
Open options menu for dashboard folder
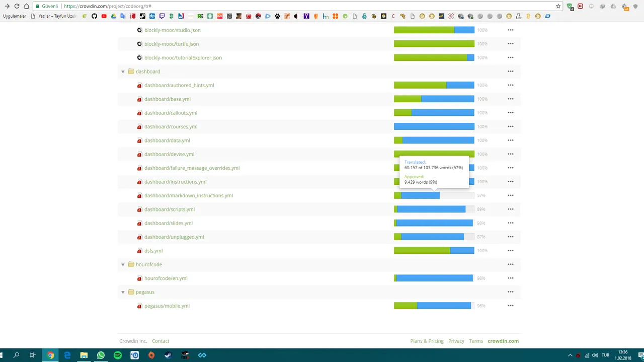(x=511, y=71)
